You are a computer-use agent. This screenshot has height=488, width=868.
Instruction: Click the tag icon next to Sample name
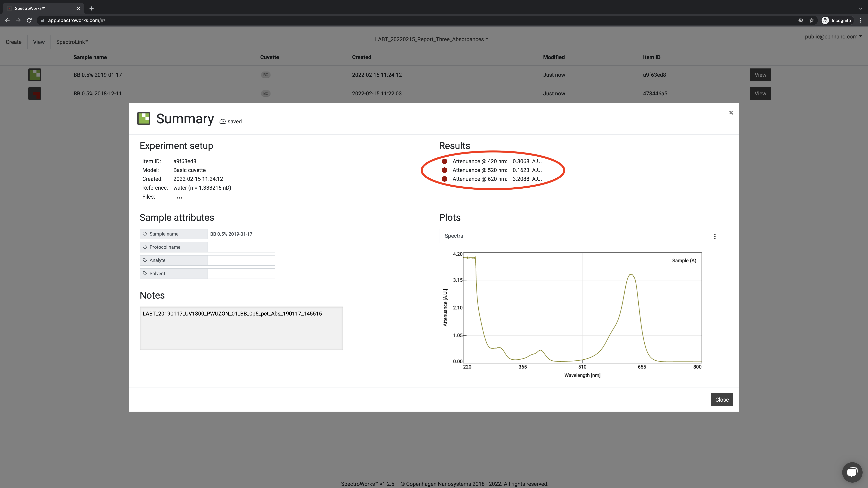point(145,234)
